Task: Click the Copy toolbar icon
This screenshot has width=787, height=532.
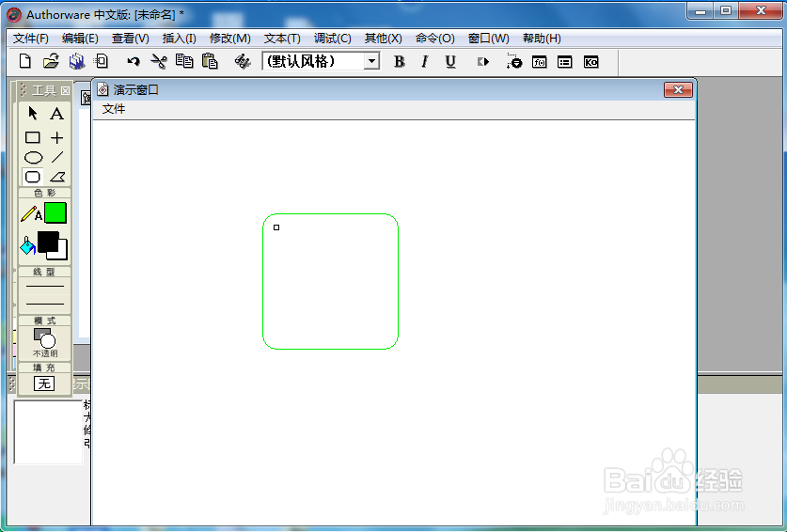Action: [184, 61]
